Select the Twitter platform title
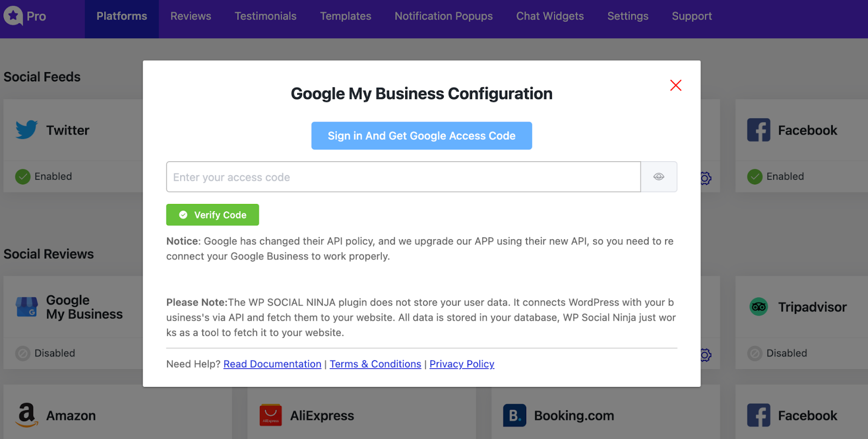Screen dimensions: 868x439 coord(68,130)
